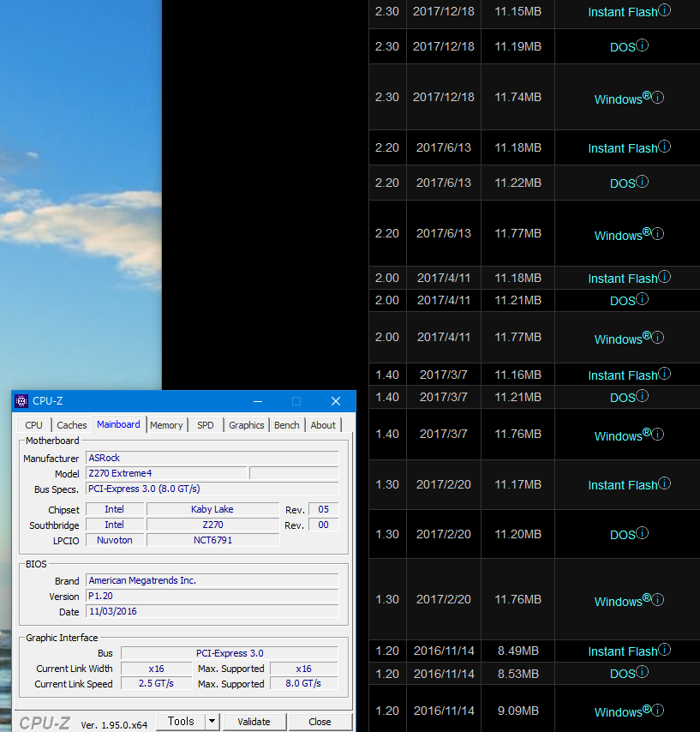Viewport: 700px width, 732px height.
Task: Switch to the Memory tab
Action: [166, 425]
